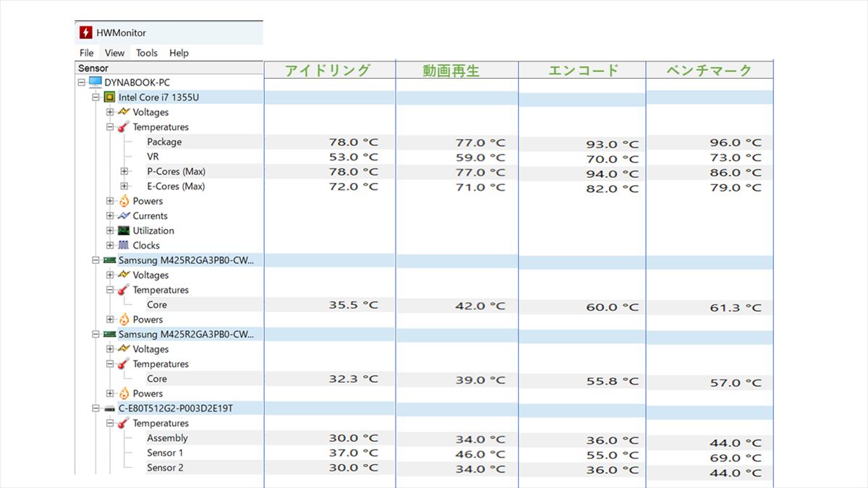Open the File menu
Screen dimensions: 868x488
87,53
